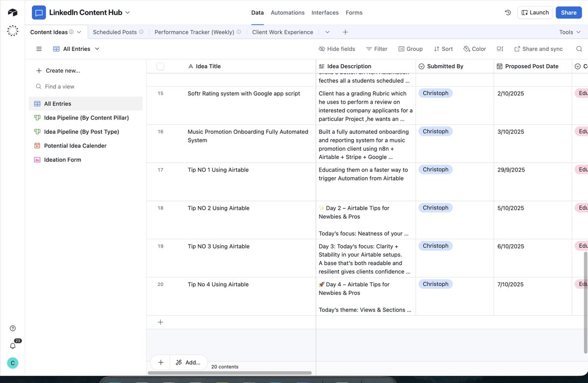The height and width of the screenshot is (383, 588).
Task: Click the Idea Title column header
Action: coord(250,66)
